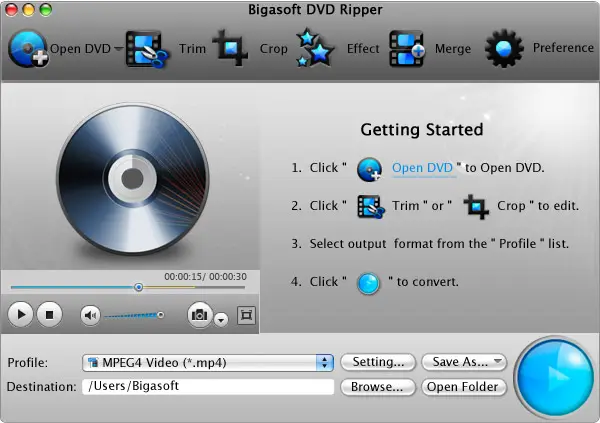The image size is (600, 423).
Task: Stop the preview playback
Action: (x=49, y=315)
